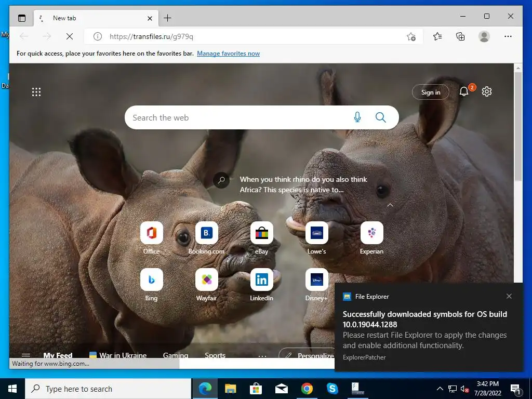This screenshot has height=399, width=532.
Task: Click Manage favorites now link
Action: (229, 54)
